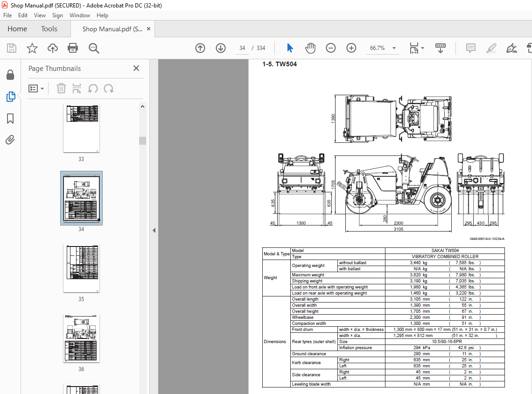Click the page number field showing 34
The width and height of the screenshot is (532, 394).
tap(242, 48)
